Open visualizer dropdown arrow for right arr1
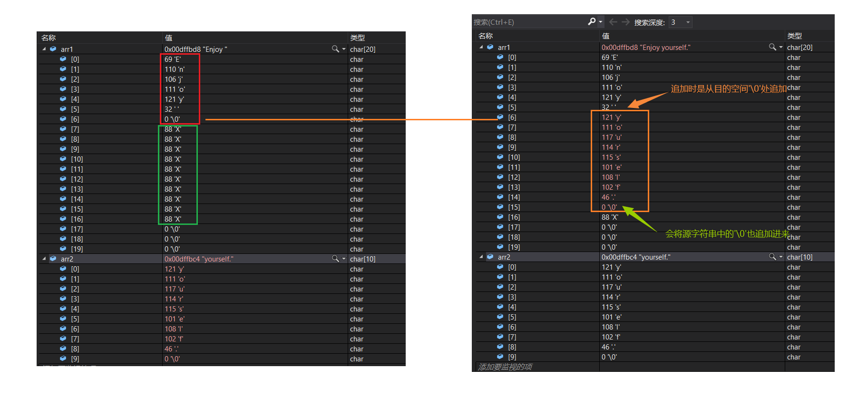The height and width of the screenshot is (398, 868). coord(781,47)
